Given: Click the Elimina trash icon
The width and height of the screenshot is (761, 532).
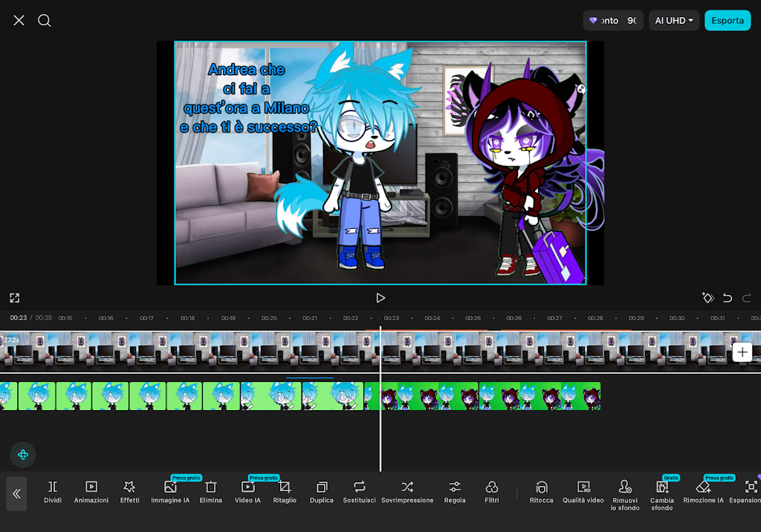Looking at the screenshot, I should [x=210, y=492].
